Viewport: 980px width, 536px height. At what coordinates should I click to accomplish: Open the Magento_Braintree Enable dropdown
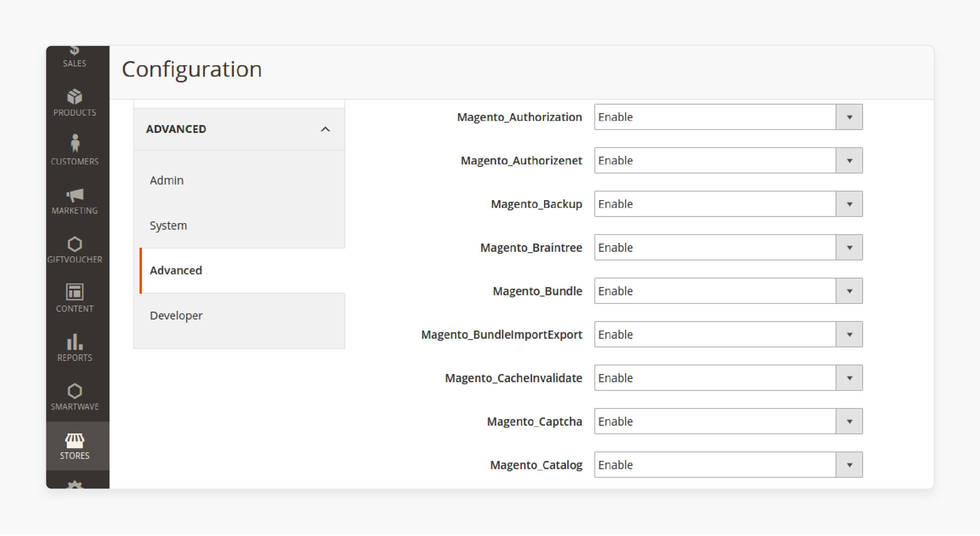tap(729, 248)
